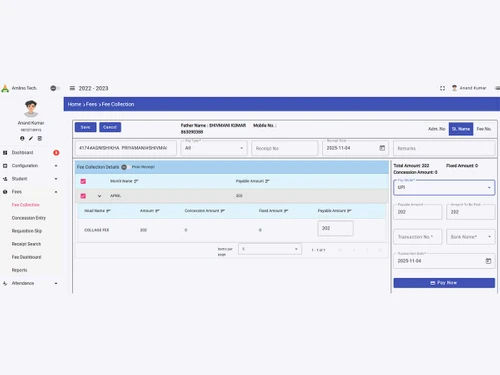
Task: Sort by Month Name column sort icon
Action: click(x=136, y=181)
